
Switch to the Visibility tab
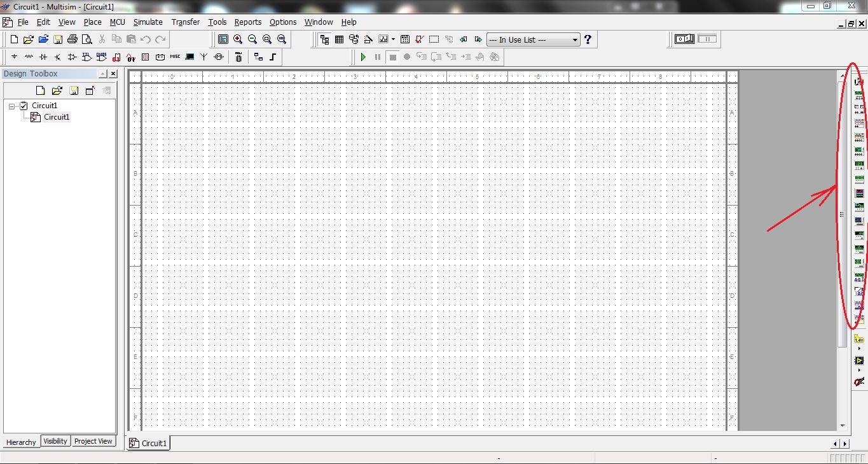[x=55, y=441]
